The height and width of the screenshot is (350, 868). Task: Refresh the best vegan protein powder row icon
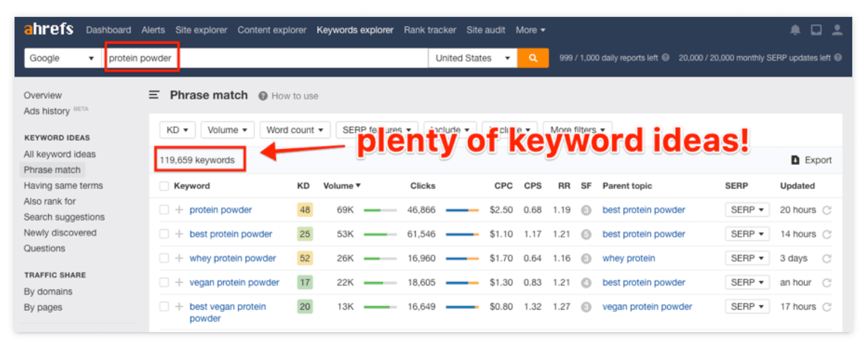[x=827, y=307]
